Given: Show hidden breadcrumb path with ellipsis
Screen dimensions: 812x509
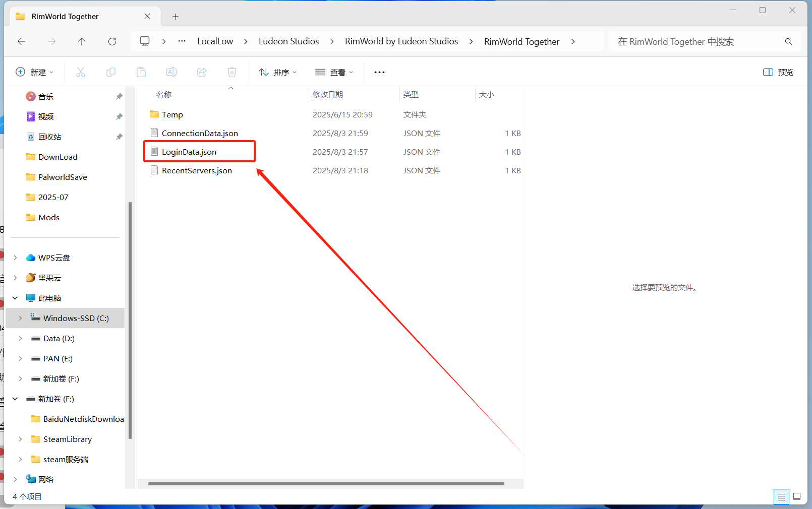Looking at the screenshot, I should pos(182,41).
